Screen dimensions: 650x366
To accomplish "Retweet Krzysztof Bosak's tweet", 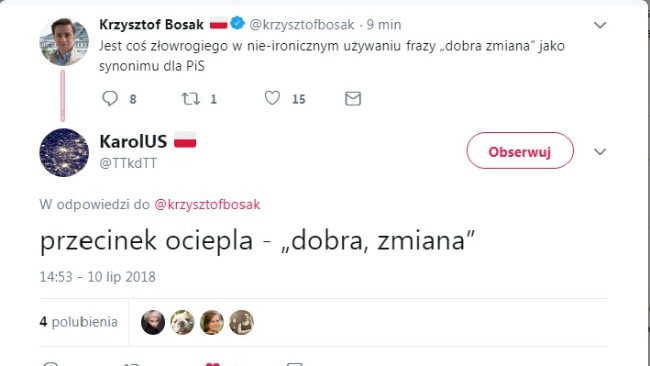I will coord(191,99).
